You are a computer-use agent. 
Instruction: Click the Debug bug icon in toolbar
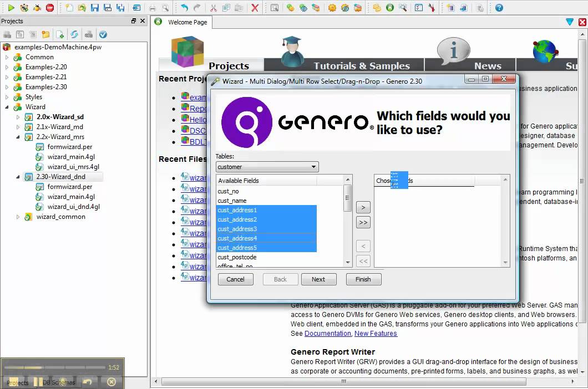(x=37, y=8)
